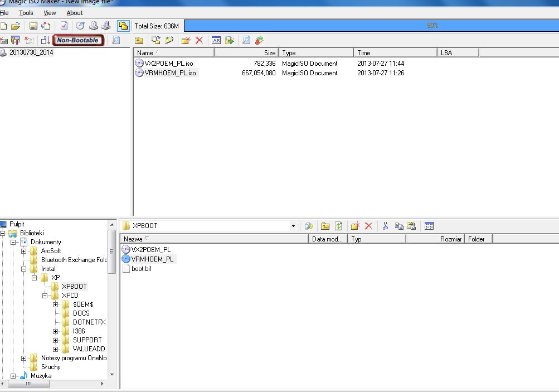Click the icon after the copy files icon
The width and height of the screenshot is (559, 392).
pos(169,40)
